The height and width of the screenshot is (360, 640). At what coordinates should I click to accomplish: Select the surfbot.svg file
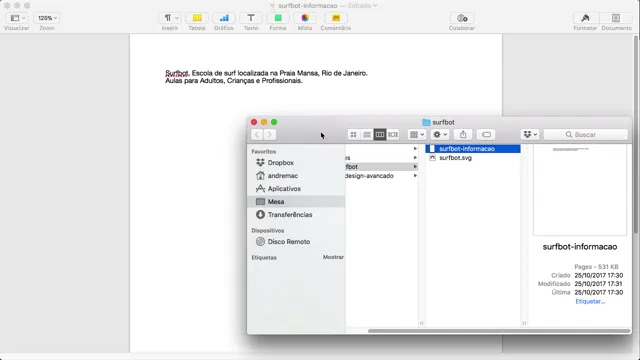(x=456, y=158)
